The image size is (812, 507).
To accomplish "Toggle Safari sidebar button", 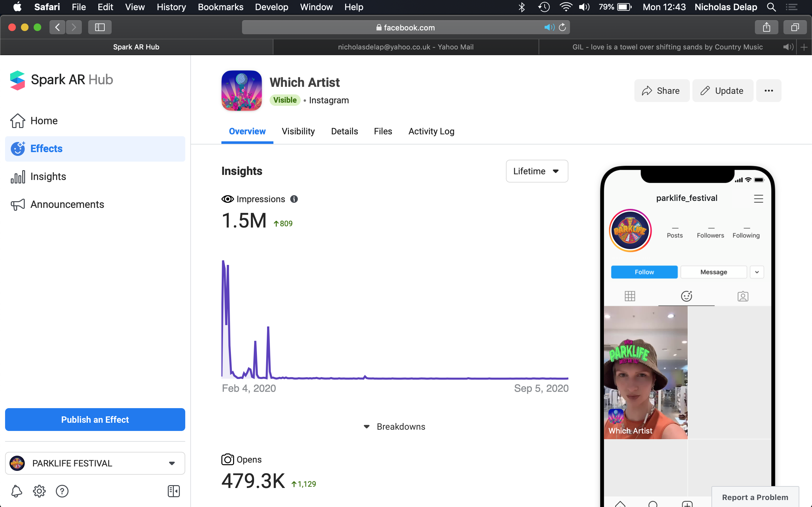I will coord(100,28).
